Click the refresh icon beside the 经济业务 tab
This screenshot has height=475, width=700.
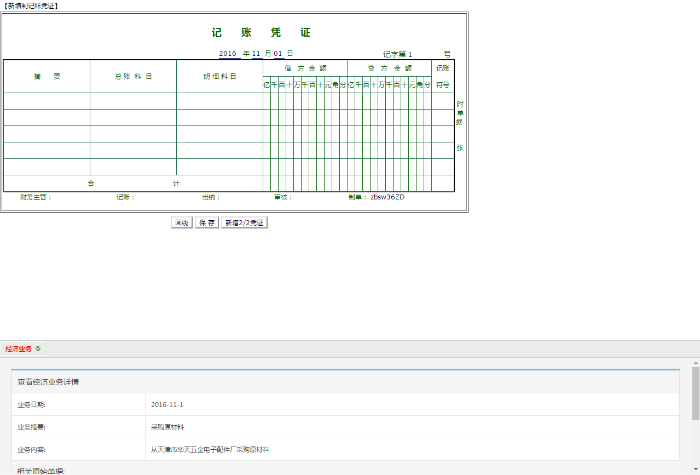(38, 349)
